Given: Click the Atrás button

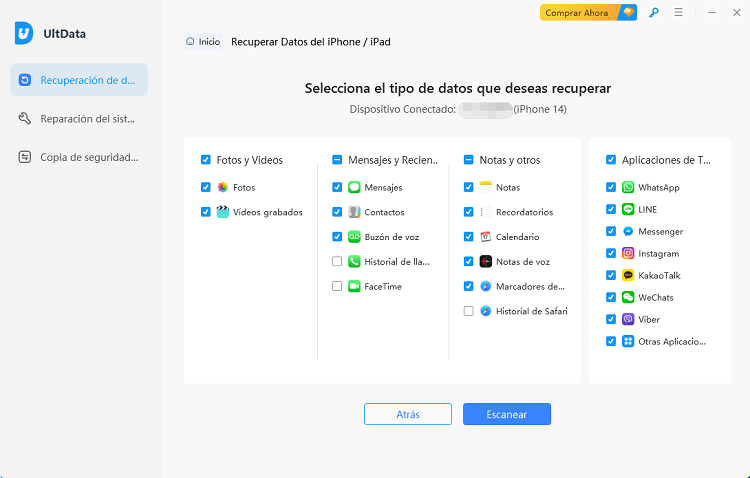Looking at the screenshot, I should click(407, 414).
